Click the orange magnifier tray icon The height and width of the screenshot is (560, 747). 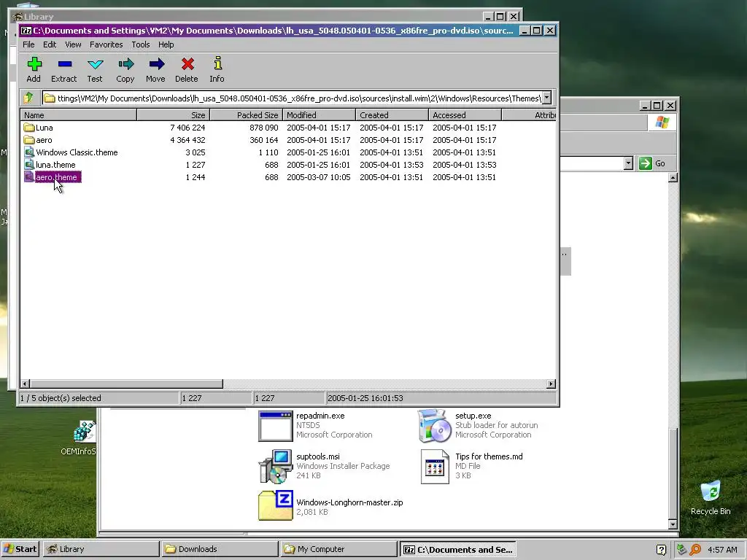[695, 550]
